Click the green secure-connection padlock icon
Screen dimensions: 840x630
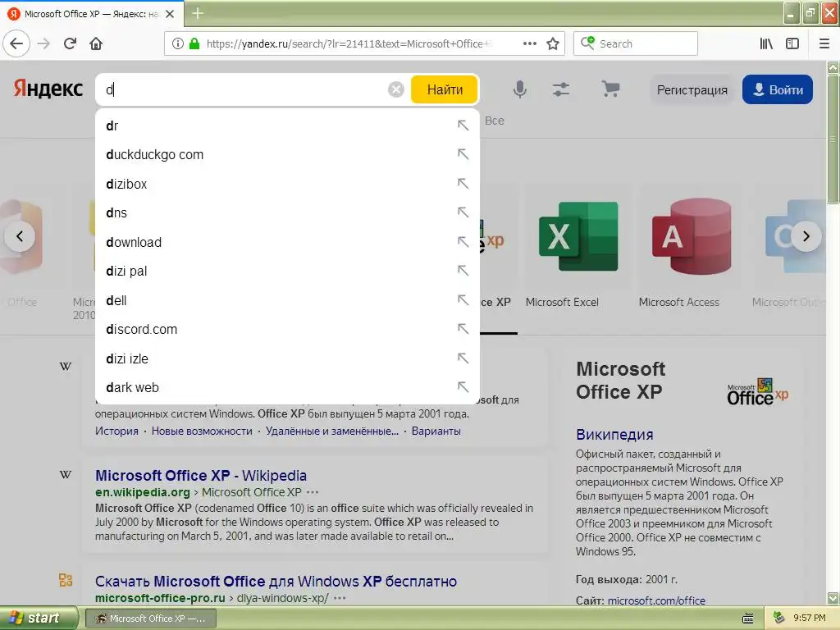194,43
